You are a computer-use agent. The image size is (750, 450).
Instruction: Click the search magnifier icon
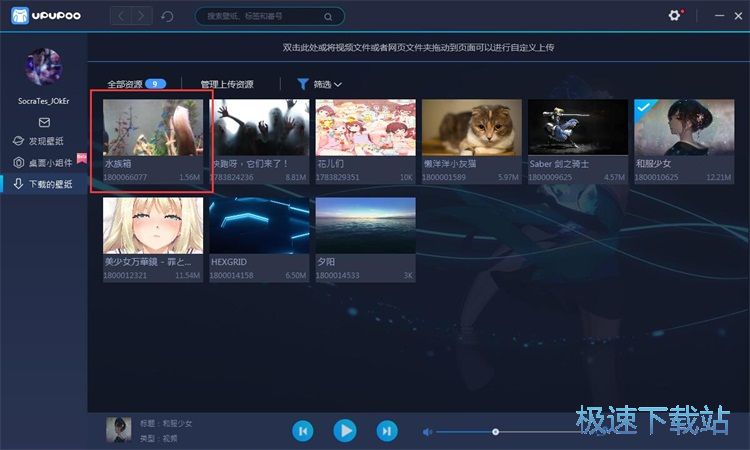(x=328, y=17)
